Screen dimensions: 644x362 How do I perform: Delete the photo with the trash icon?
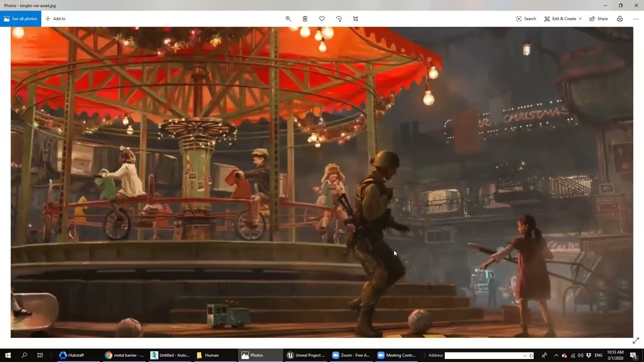[305, 19]
